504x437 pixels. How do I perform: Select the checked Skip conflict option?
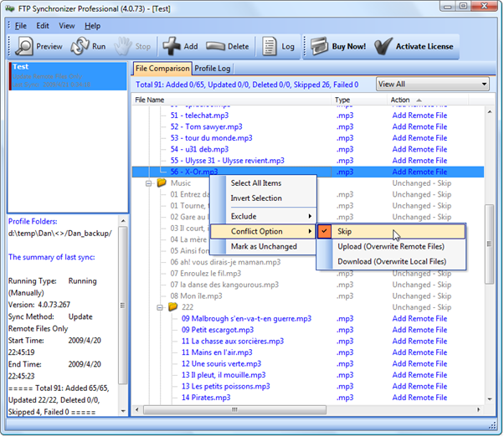pos(344,231)
